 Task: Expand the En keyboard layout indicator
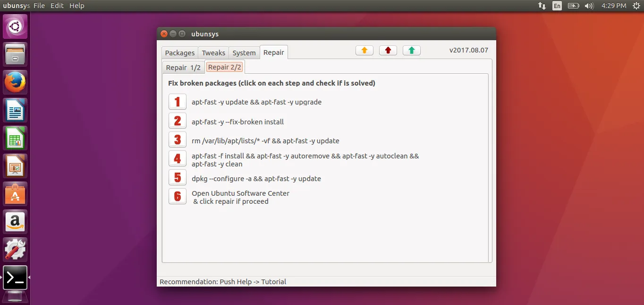coord(557,6)
